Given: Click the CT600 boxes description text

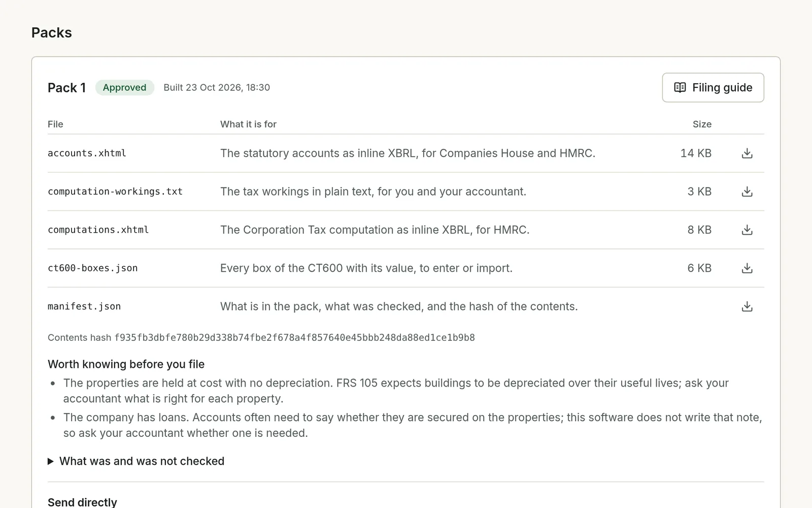Looking at the screenshot, I should pos(366,268).
